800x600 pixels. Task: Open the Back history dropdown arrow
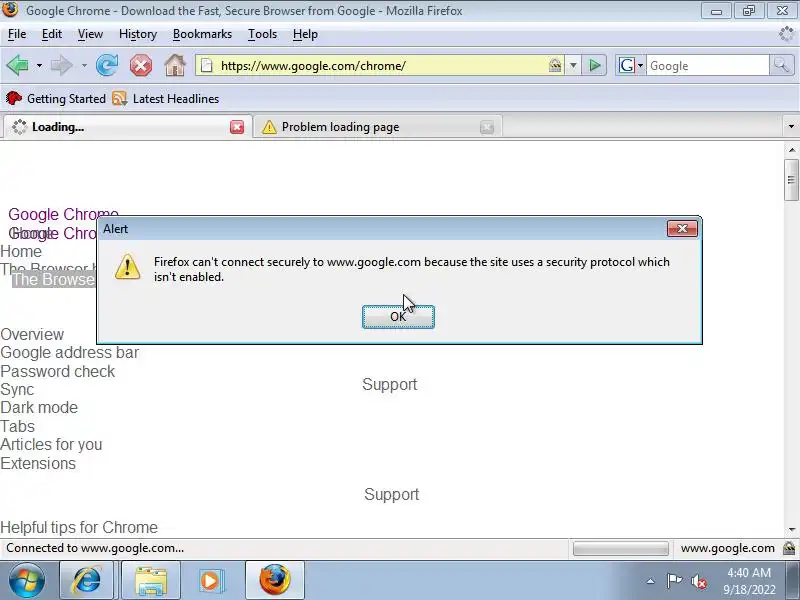39,66
